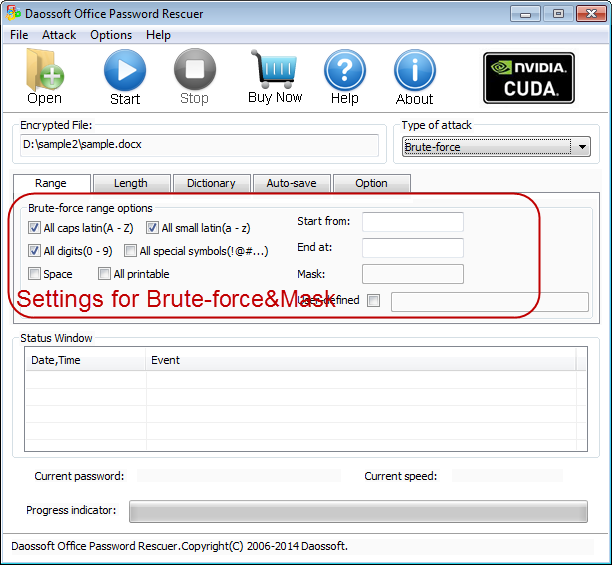
Task: Open the Options menu
Action: (x=111, y=35)
